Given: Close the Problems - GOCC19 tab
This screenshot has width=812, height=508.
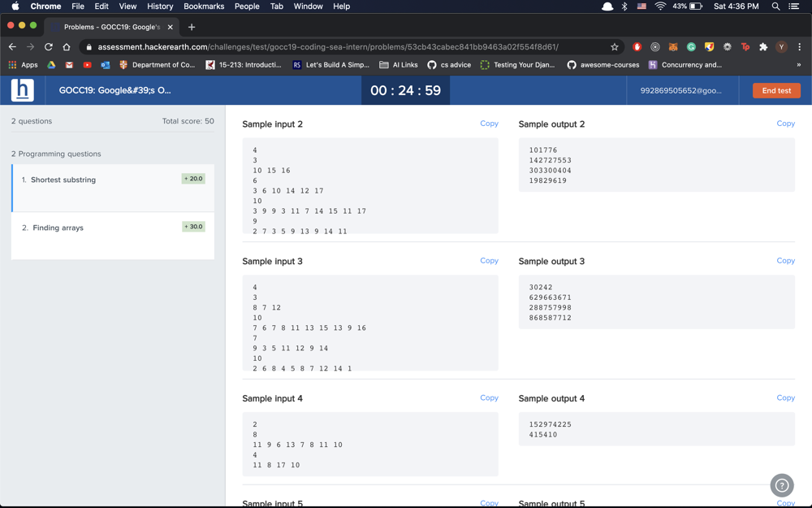Looking at the screenshot, I should (x=170, y=27).
